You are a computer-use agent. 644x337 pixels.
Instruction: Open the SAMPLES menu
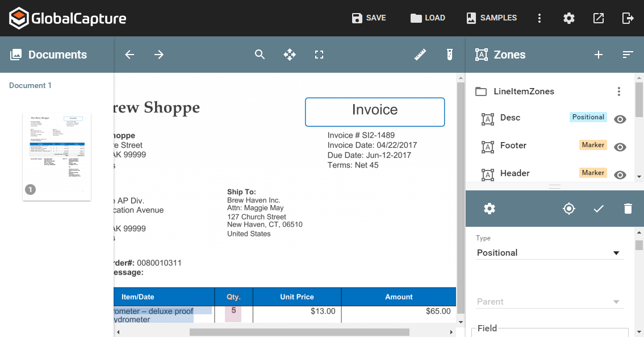[x=491, y=18]
